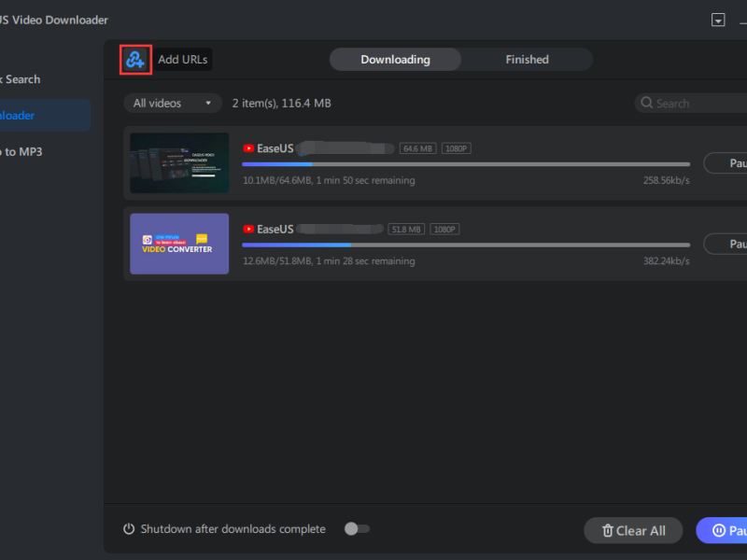The height and width of the screenshot is (560, 747).
Task: Click progress bar of the 64.6 MB download
Action: click(466, 164)
